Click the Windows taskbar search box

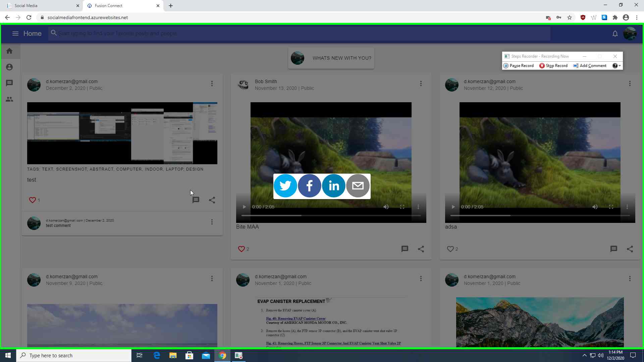[x=74, y=355]
